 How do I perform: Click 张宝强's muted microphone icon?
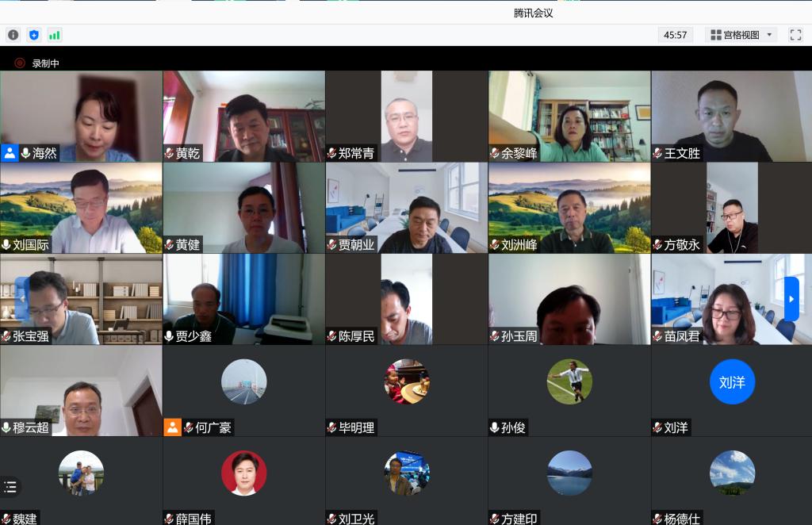[6, 336]
